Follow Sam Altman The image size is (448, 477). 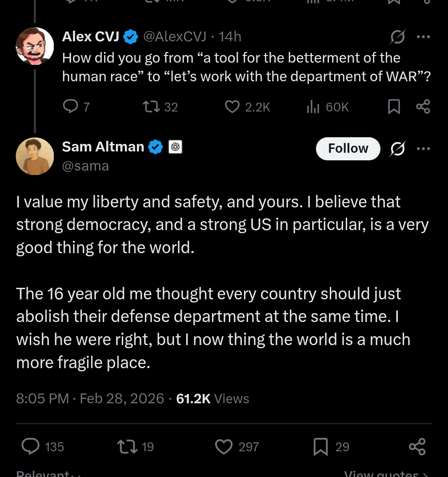[x=348, y=148]
